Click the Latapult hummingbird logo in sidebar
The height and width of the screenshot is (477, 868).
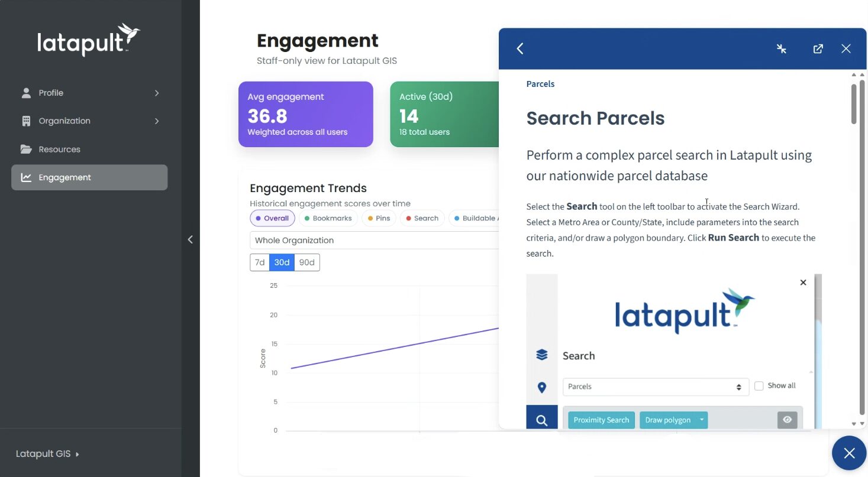tap(89, 40)
